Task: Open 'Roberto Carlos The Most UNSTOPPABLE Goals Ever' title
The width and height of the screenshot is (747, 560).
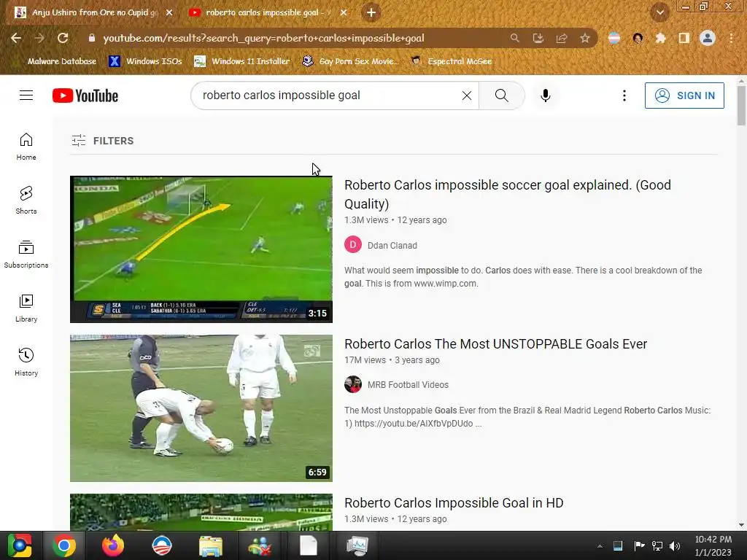Action: coord(495,344)
